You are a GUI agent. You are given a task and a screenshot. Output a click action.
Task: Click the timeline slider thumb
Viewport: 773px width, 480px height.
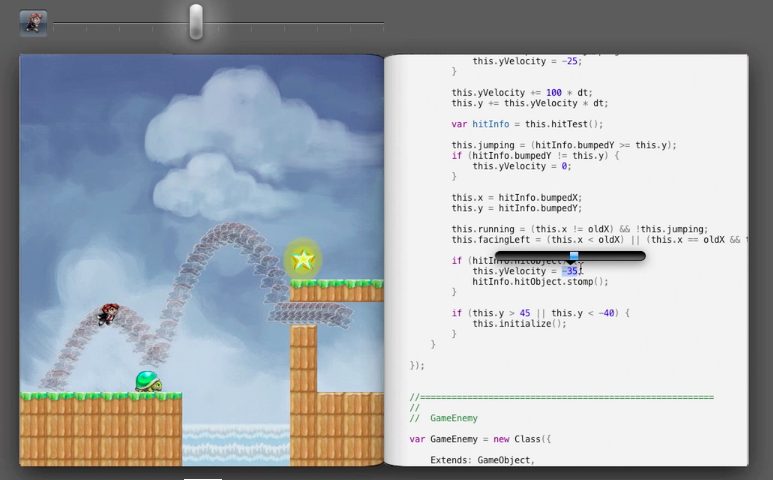[x=196, y=22]
